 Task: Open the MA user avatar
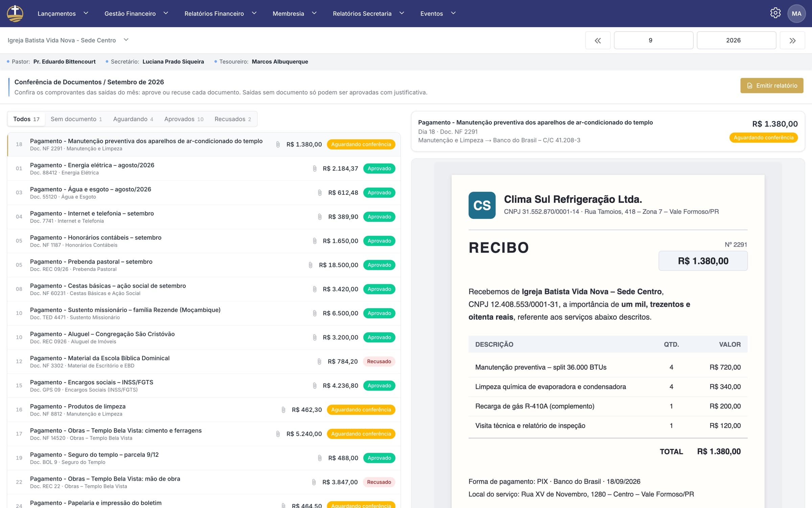pyautogui.click(x=796, y=14)
